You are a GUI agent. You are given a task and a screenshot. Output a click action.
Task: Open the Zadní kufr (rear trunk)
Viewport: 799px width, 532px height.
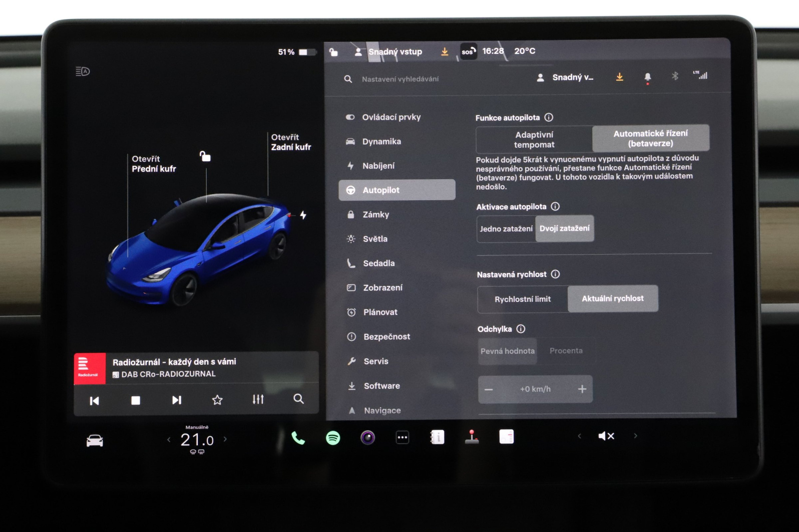[x=291, y=142]
